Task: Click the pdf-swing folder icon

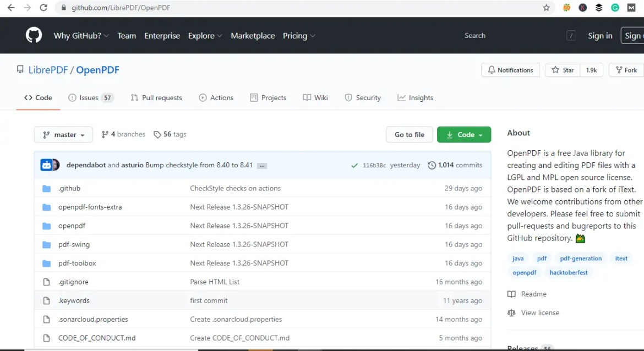Action: (46, 245)
